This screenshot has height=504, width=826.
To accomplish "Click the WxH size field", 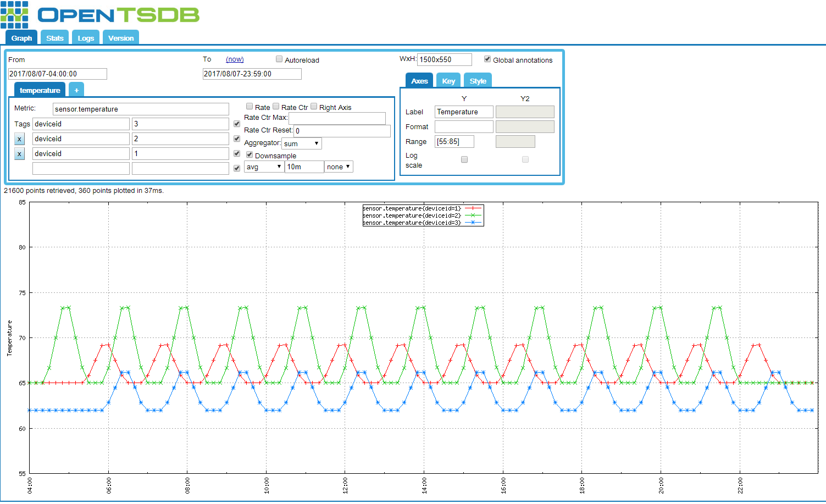I will [445, 59].
